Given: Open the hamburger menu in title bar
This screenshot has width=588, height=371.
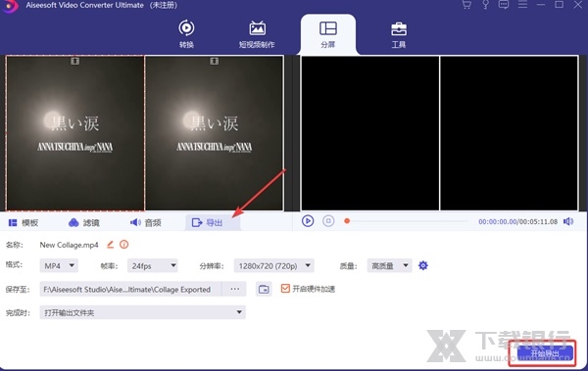Looking at the screenshot, I should [522, 5].
